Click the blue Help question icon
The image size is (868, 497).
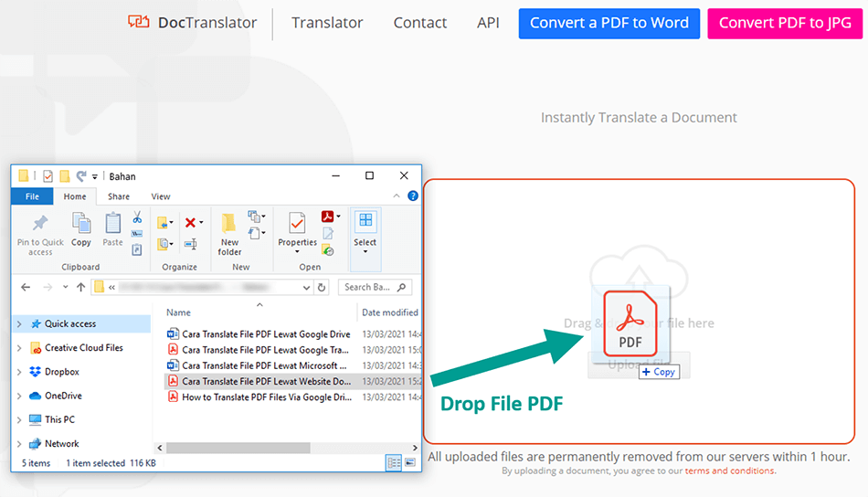[x=413, y=196]
